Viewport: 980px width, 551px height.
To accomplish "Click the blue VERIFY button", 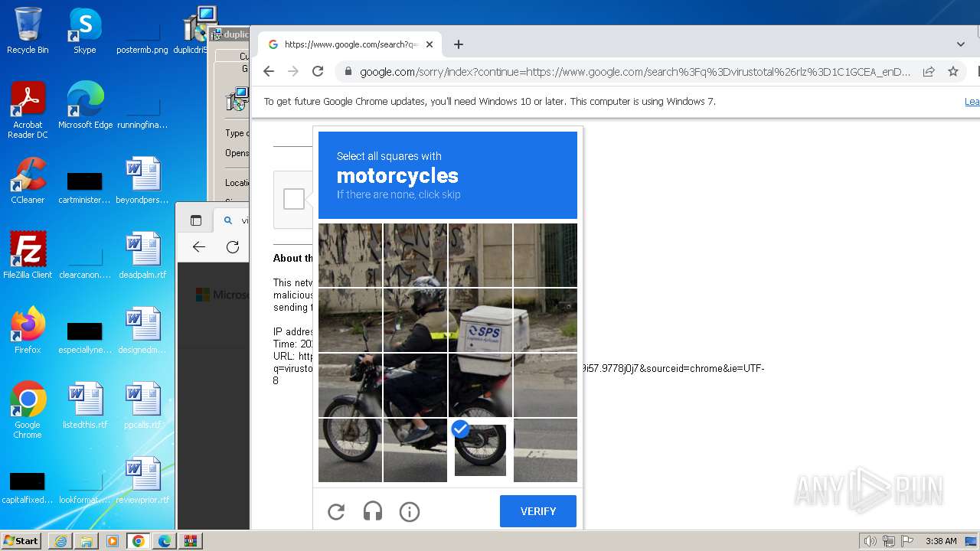I will pos(538,511).
